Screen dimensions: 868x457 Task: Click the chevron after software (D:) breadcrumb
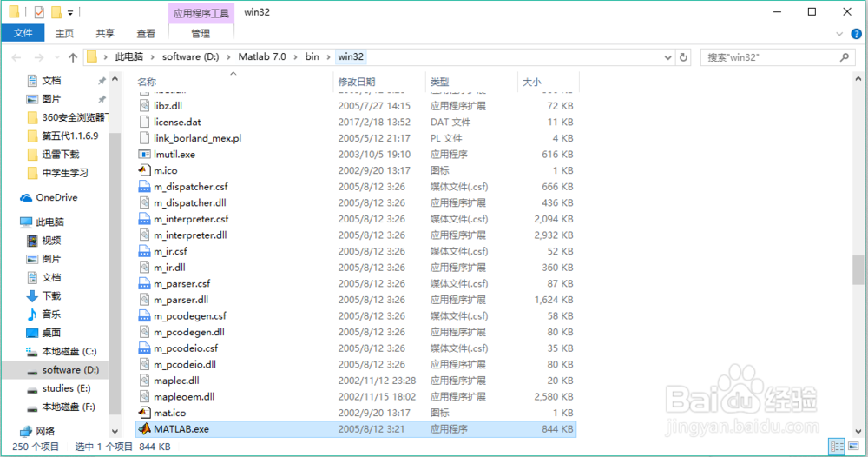(228, 57)
